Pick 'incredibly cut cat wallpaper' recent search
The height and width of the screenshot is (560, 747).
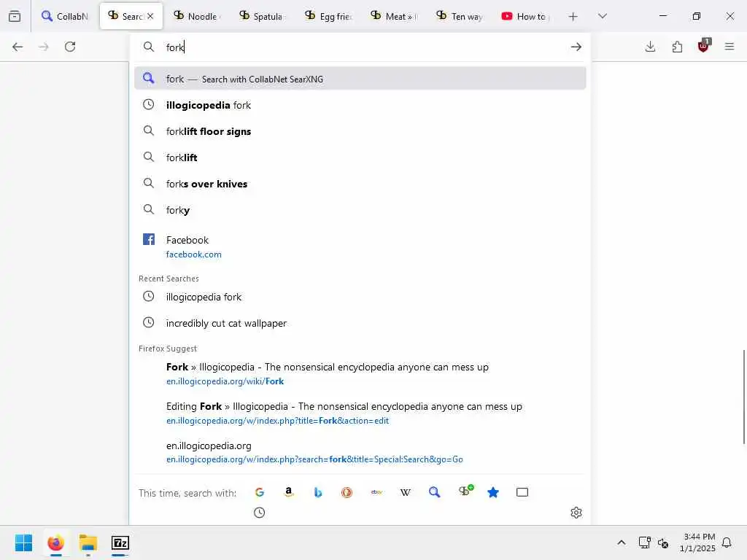(x=360, y=323)
